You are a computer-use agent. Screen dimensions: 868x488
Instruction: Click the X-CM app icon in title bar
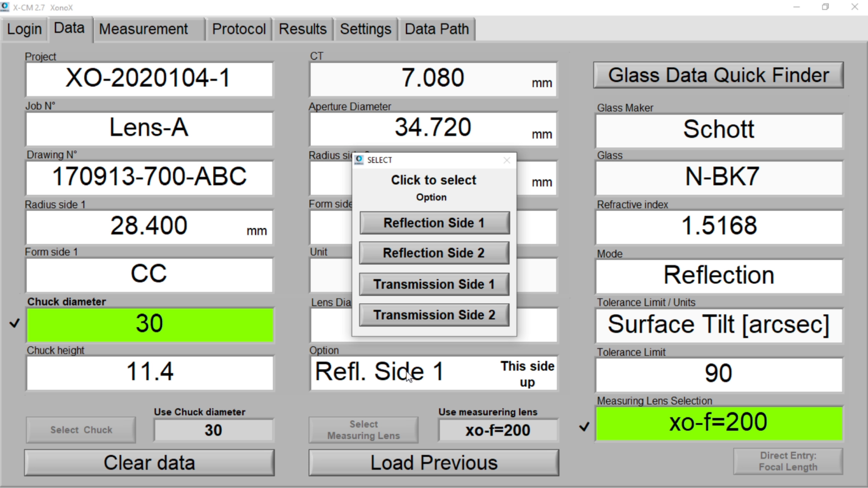(x=5, y=7)
